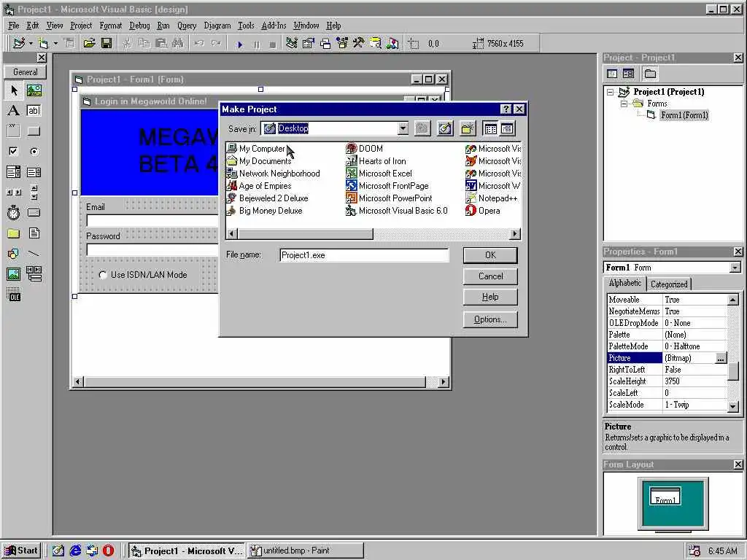The height and width of the screenshot is (560, 747).
Task: Click View Object icon in Project panel
Action: (628, 74)
